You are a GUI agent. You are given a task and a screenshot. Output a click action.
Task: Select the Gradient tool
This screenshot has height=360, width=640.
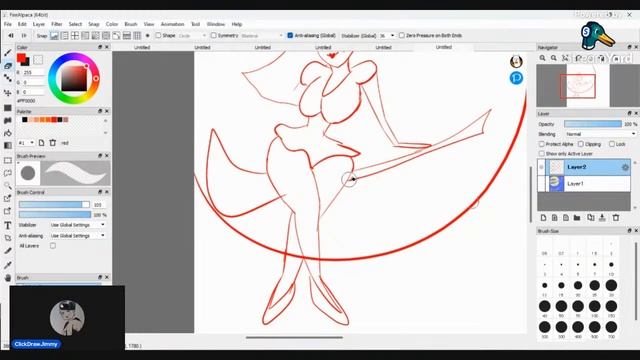pos(8,146)
